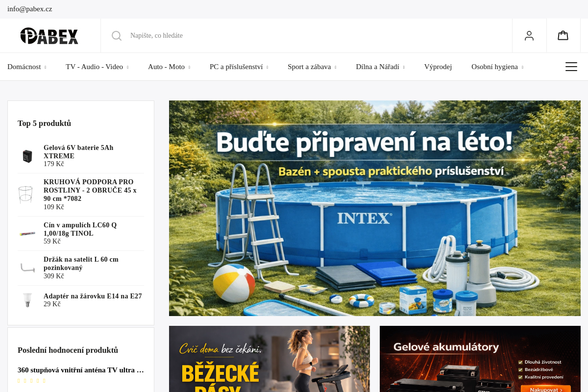Select the Gelová 6V baterie thumbnail

point(27,156)
